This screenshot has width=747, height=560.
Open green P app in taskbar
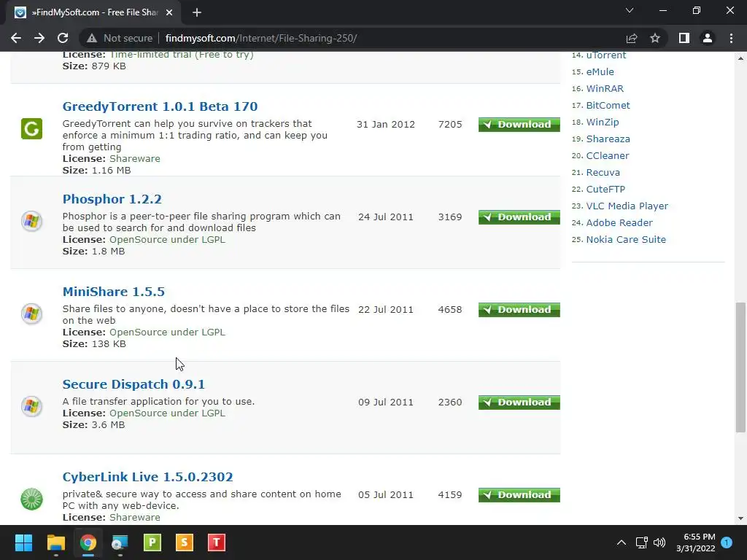152,542
